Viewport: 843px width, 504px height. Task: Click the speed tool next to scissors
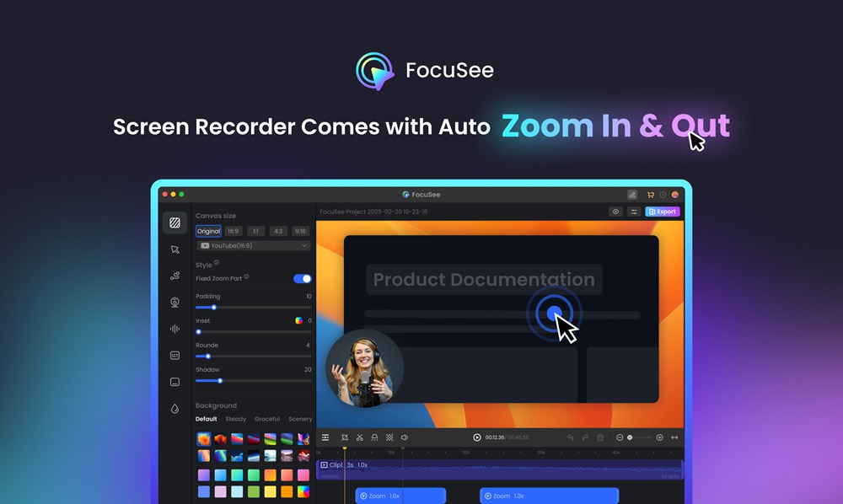click(x=375, y=437)
